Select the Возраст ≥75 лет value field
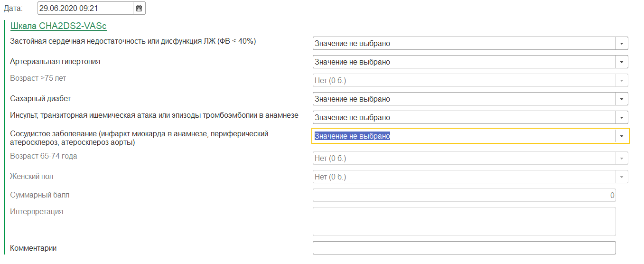Viewport: 644px width, 264px height. (x=464, y=81)
